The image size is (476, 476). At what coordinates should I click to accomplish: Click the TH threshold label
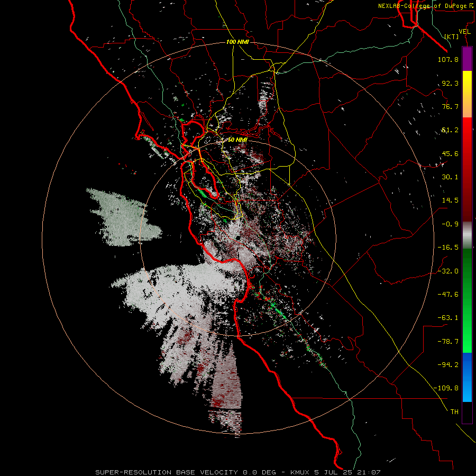(x=454, y=412)
